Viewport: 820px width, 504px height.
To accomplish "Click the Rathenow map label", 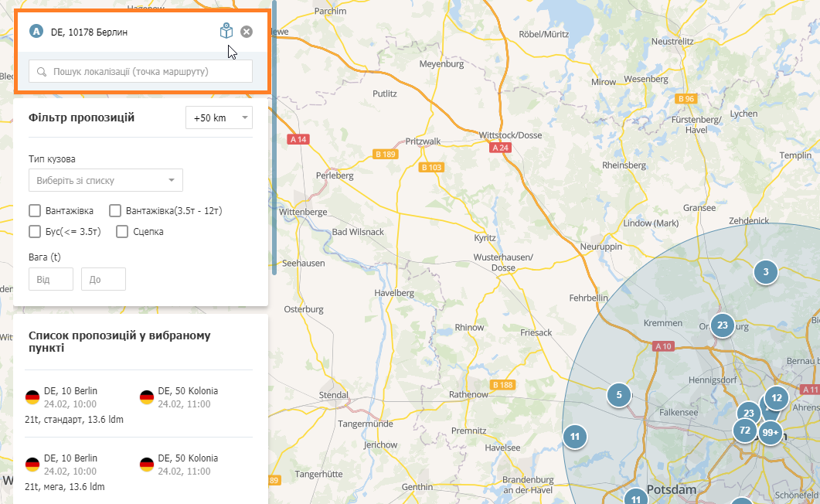I will coord(468,395).
